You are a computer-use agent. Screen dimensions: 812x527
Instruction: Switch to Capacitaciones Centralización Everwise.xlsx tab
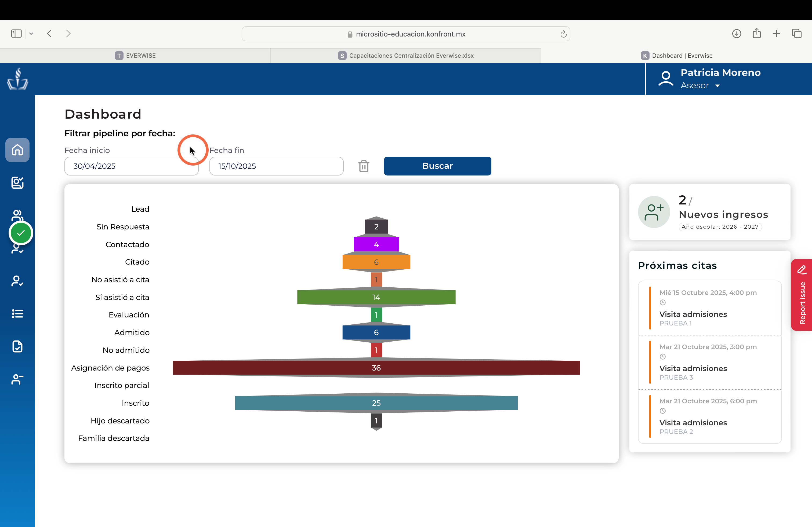[x=406, y=56]
